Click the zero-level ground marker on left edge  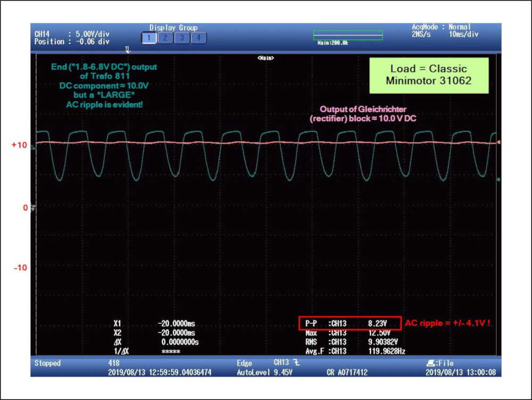34,207
